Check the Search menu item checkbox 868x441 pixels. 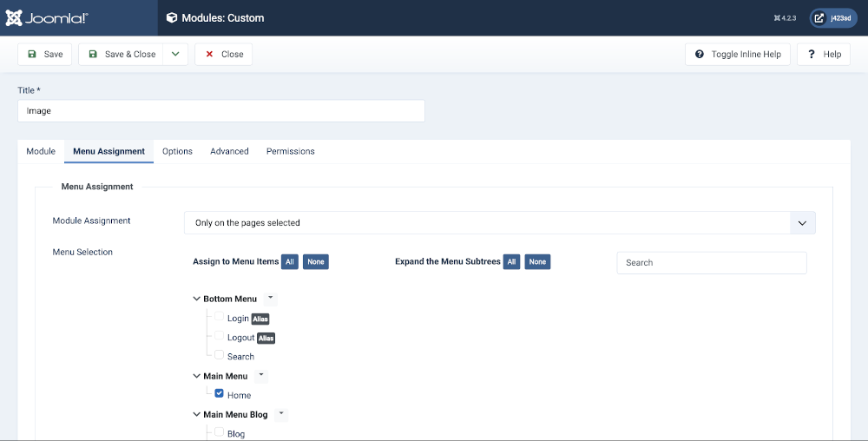220,355
